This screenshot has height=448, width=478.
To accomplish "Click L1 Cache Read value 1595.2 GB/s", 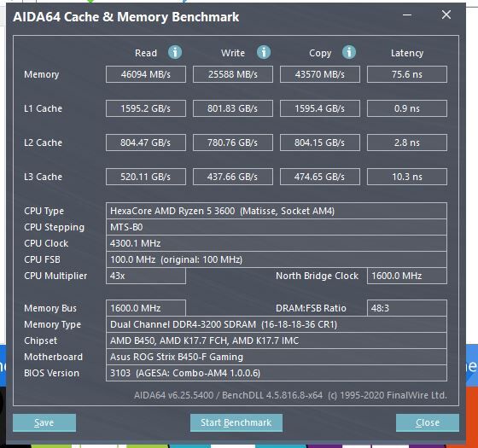I will tap(146, 108).
